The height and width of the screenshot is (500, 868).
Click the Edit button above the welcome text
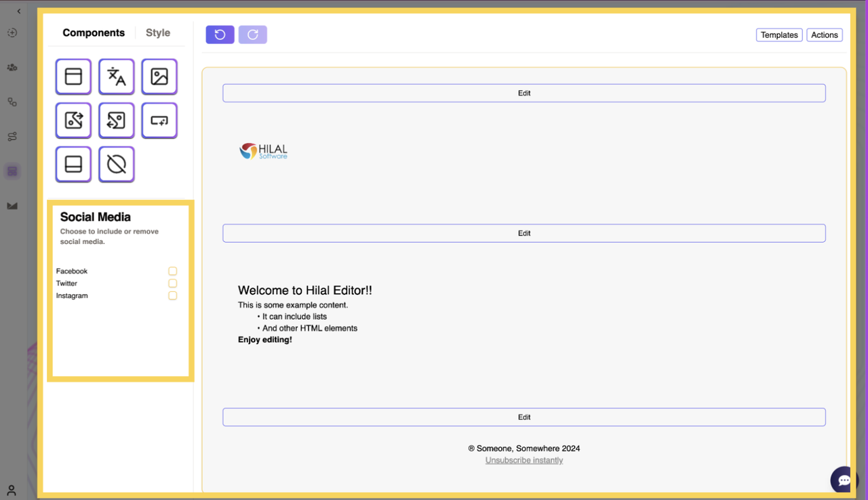point(524,233)
